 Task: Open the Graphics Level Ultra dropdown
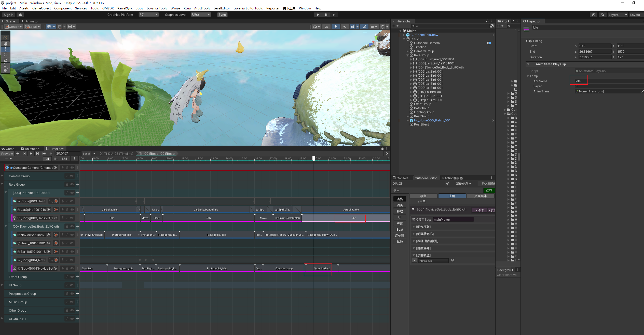coord(201,15)
